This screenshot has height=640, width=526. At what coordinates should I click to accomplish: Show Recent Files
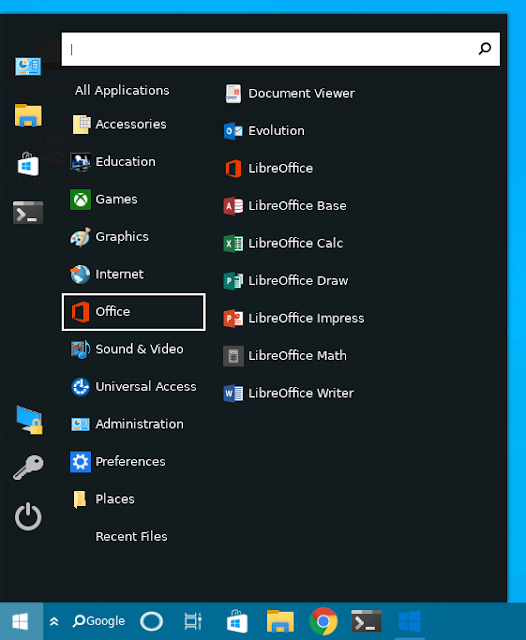pyautogui.click(x=133, y=537)
